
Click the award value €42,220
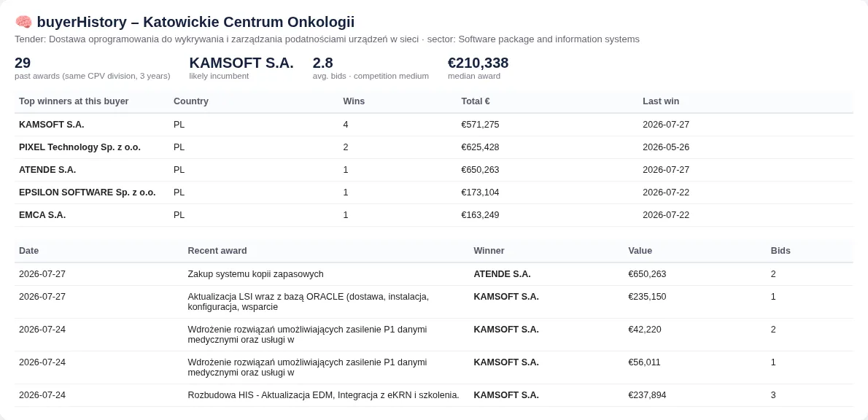coord(645,330)
